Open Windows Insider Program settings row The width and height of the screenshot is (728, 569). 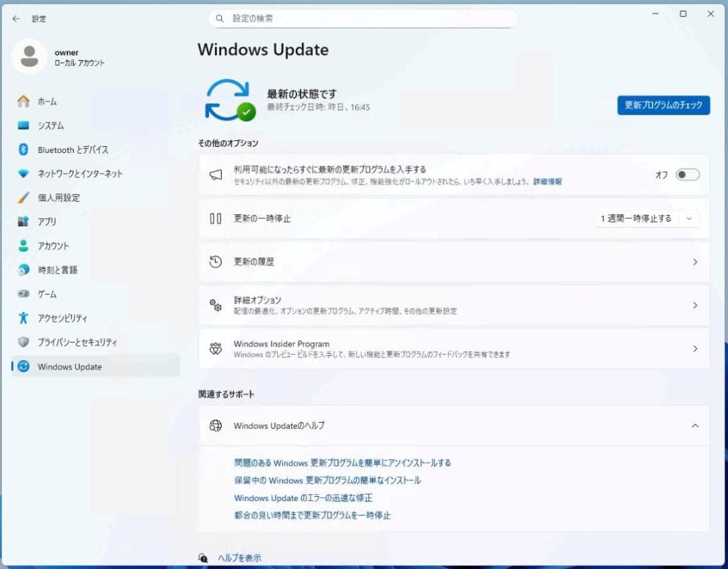pos(454,349)
